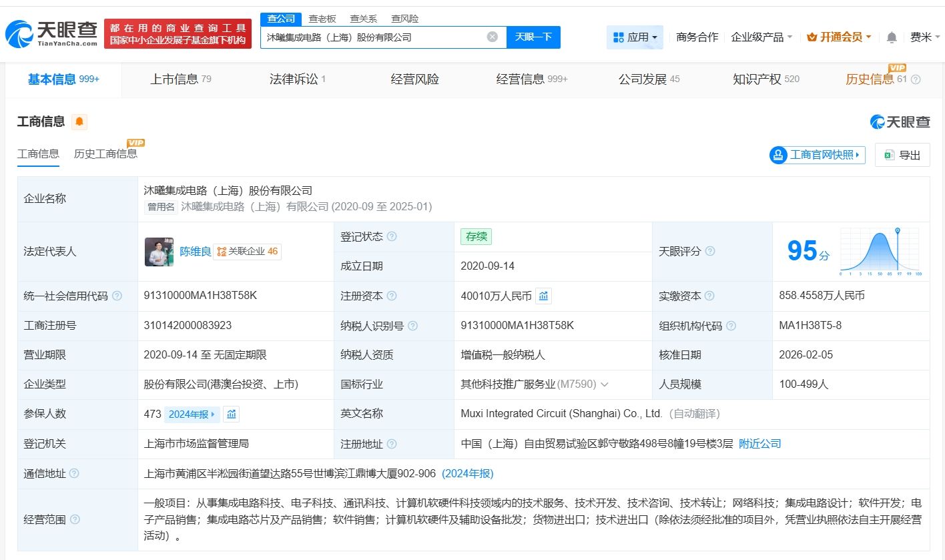Open the 应用 dropdown menu

(x=635, y=37)
